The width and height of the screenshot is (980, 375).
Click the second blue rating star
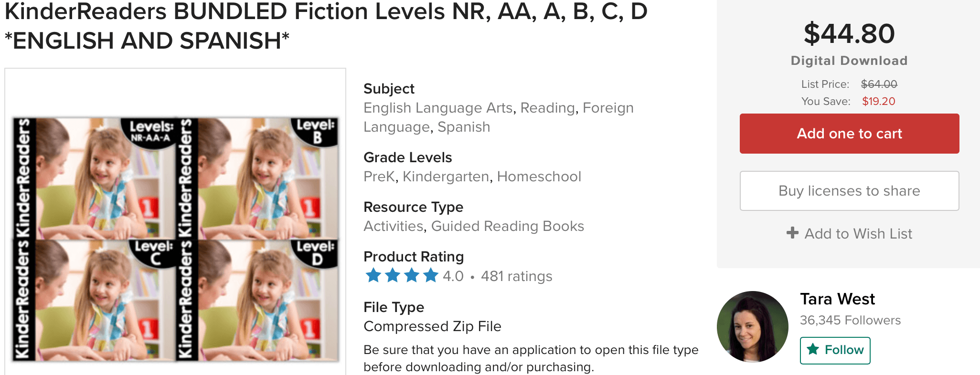tap(392, 275)
